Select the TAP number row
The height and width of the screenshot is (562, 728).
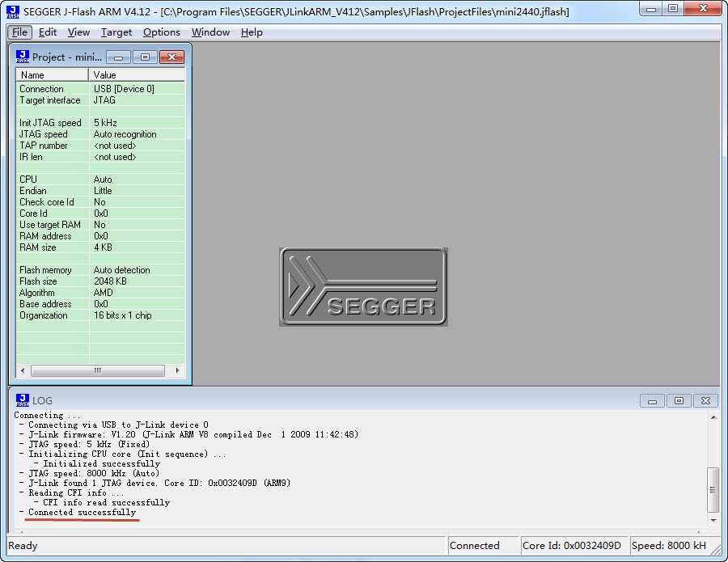(x=100, y=146)
